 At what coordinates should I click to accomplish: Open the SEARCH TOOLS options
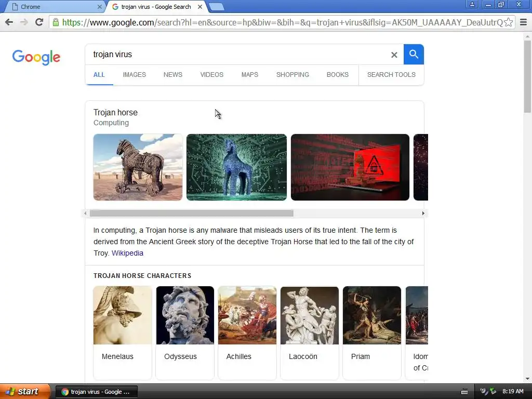point(391,75)
